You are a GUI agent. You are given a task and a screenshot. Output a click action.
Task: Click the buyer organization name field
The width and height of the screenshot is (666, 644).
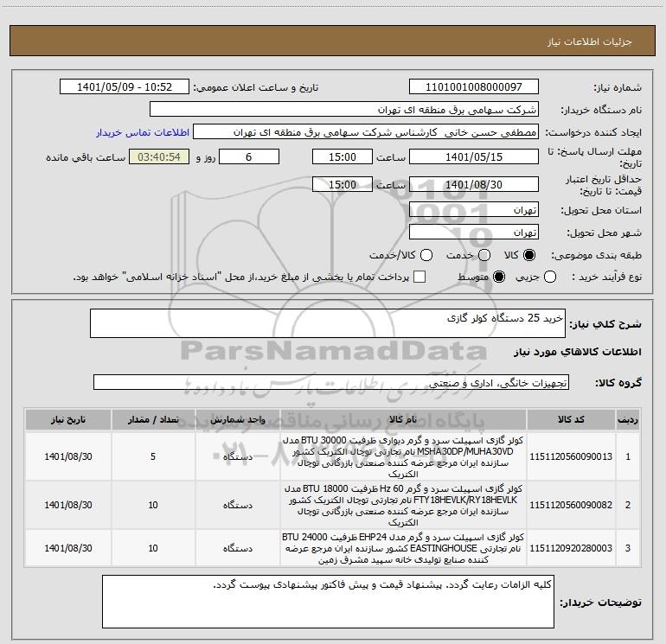click(x=344, y=110)
